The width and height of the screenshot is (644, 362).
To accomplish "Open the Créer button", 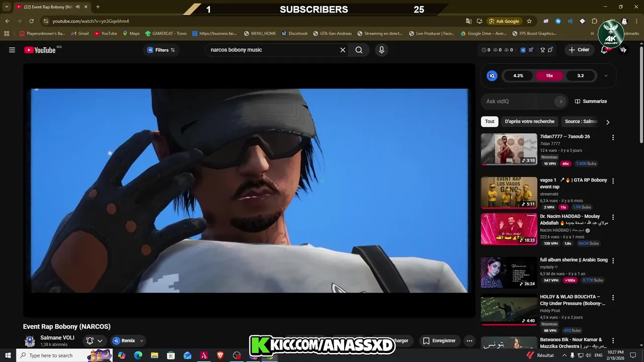I will [x=579, y=50].
